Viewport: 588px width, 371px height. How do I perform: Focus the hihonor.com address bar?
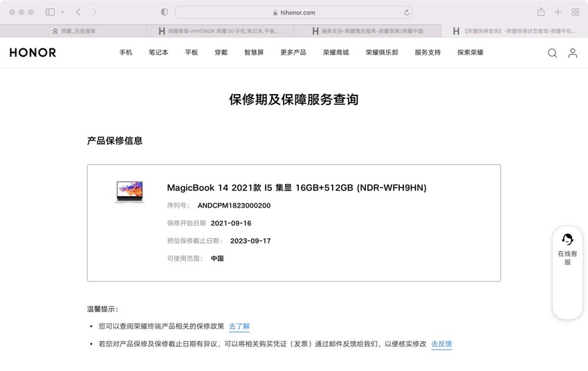tap(294, 12)
